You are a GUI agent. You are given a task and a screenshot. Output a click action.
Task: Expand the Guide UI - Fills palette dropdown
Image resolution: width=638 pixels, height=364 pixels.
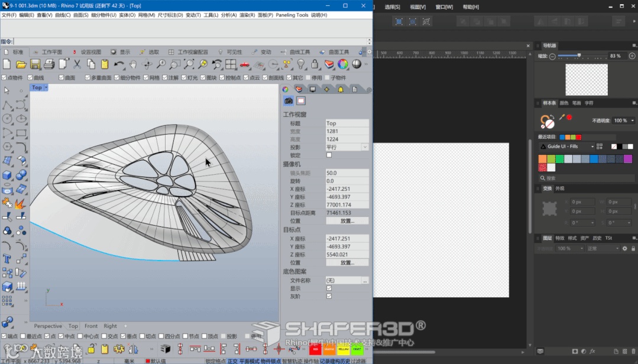591,147
